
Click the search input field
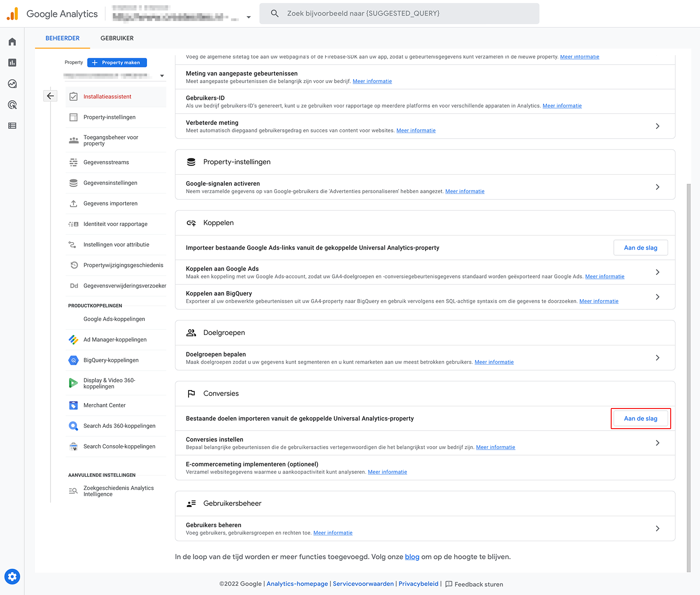point(399,14)
